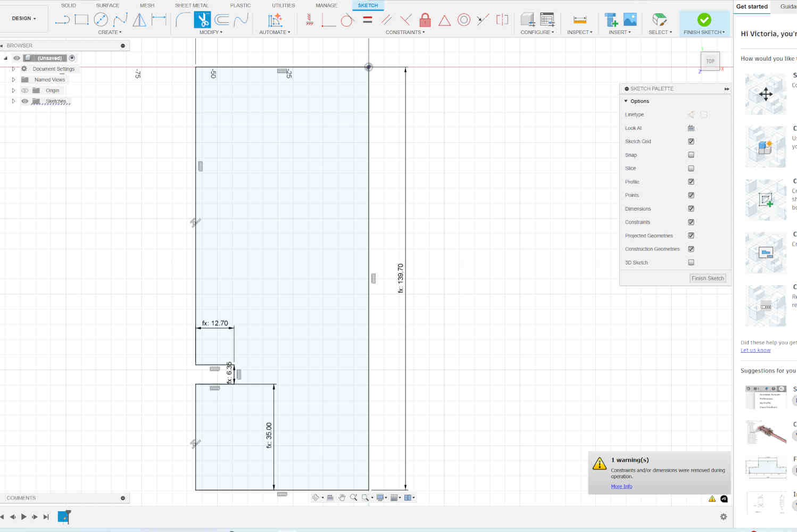Open the Let us know link

[x=756, y=350]
